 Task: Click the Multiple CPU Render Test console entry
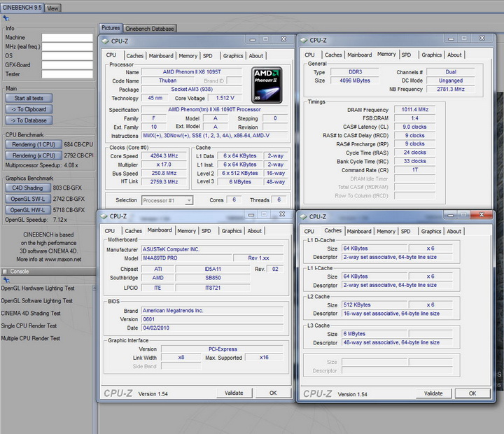tap(30, 339)
